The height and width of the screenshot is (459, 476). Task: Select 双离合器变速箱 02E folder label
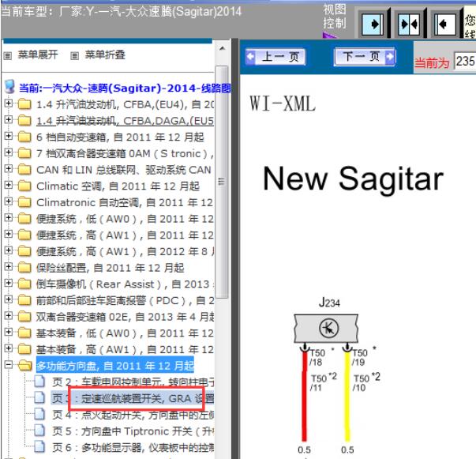click(x=125, y=317)
